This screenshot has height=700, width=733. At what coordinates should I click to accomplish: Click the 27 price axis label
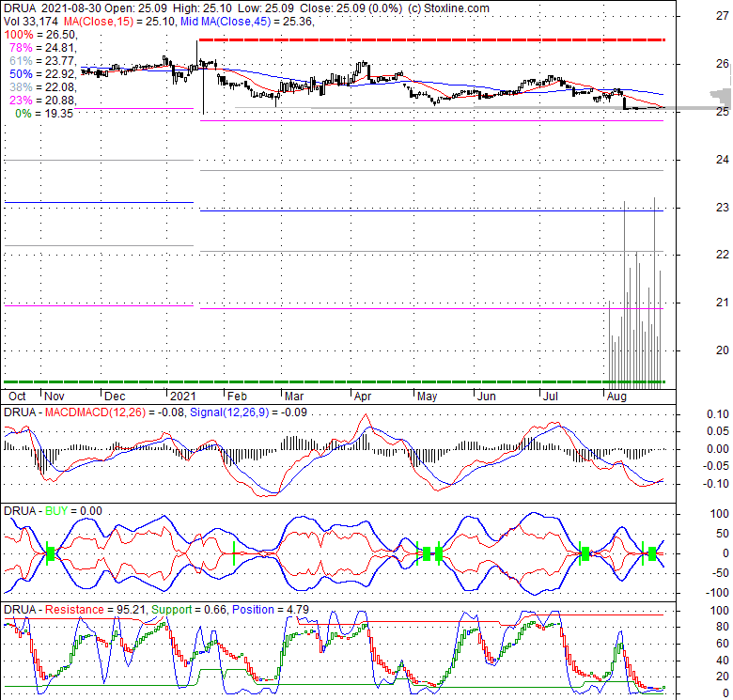pos(723,16)
